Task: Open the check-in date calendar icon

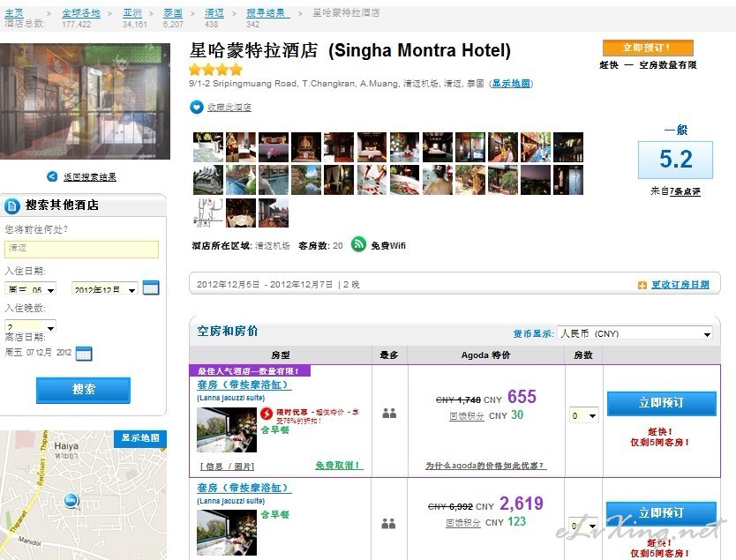Action: point(151,287)
